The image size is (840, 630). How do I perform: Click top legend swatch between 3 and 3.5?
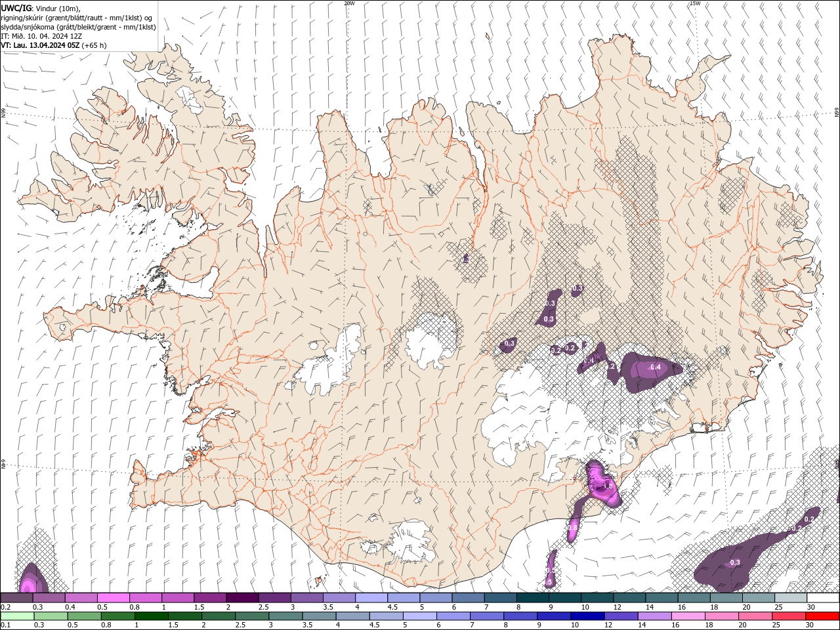[307, 597]
